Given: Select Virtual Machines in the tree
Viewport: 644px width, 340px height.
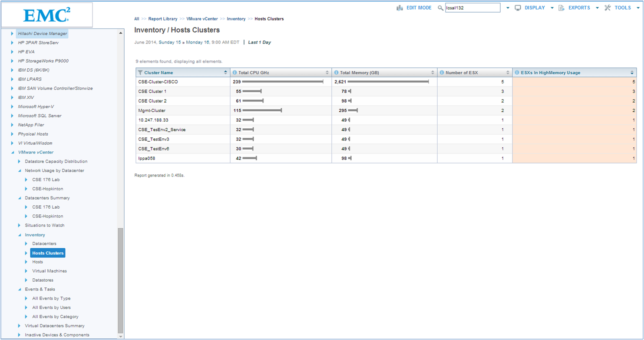Looking at the screenshot, I should click(x=50, y=271).
